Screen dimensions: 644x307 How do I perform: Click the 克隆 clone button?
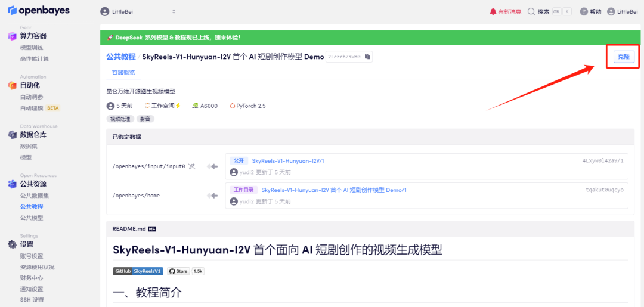pyautogui.click(x=624, y=57)
